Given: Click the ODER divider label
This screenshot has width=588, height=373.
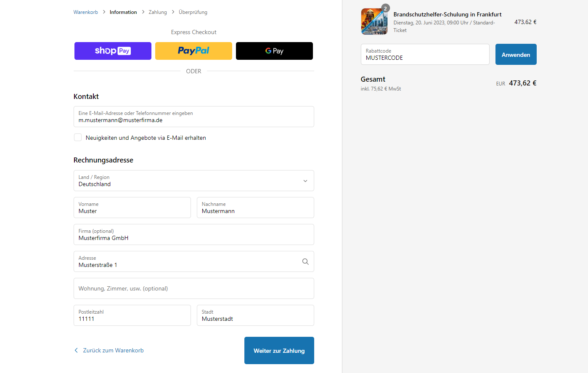Looking at the screenshot, I should [x=193, y=71].
